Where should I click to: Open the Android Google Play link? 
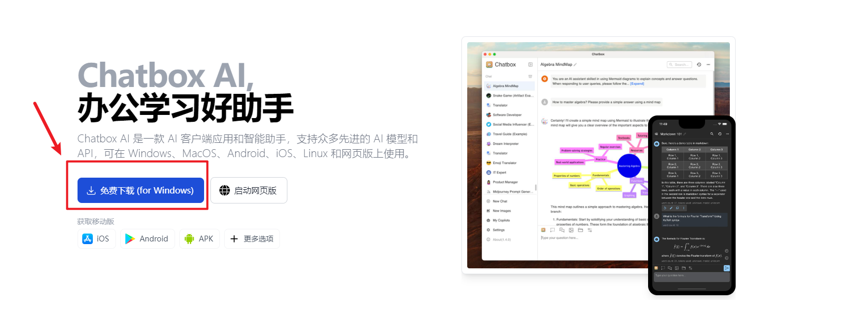[147, 239]
